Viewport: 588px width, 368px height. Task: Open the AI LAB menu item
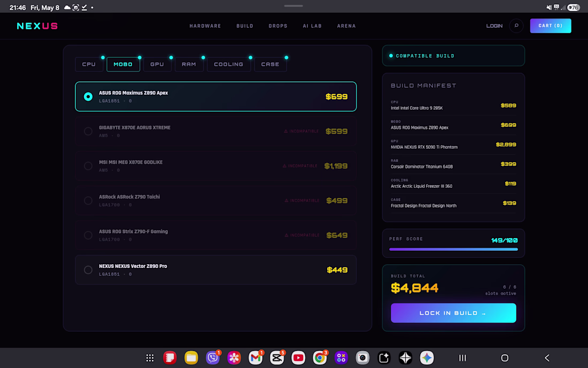(x=312, y=26)
